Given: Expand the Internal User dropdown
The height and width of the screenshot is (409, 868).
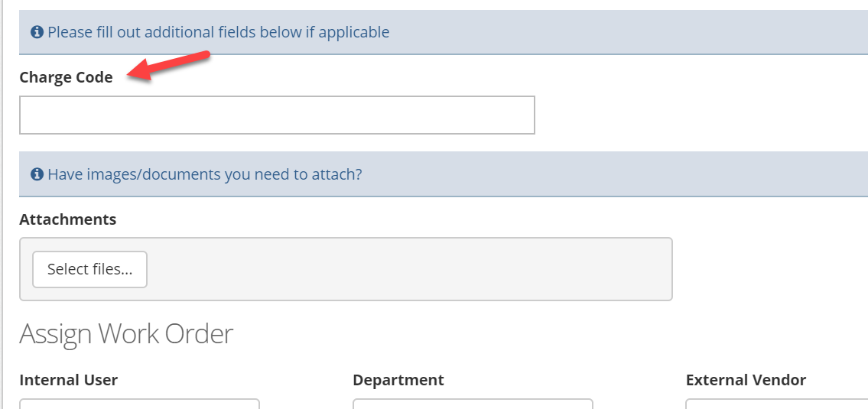Looking at the screenshot, I should click(139, 404).
